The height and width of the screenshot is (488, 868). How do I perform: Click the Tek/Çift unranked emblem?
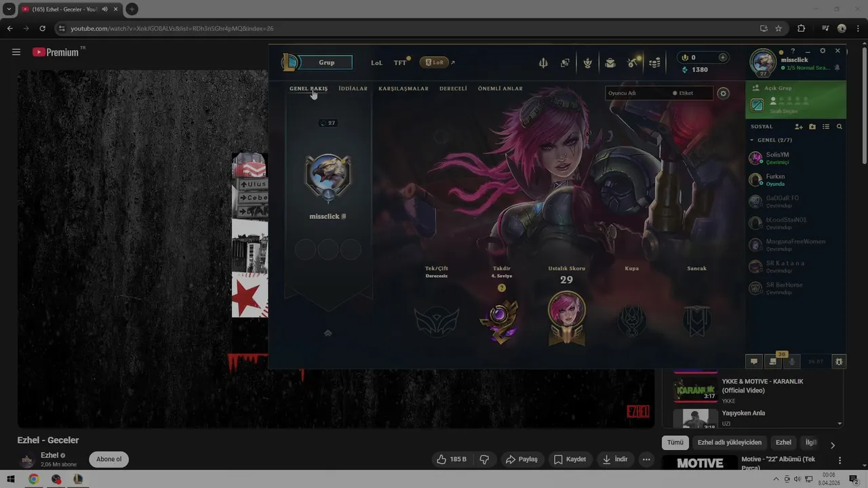coord(437,321)
